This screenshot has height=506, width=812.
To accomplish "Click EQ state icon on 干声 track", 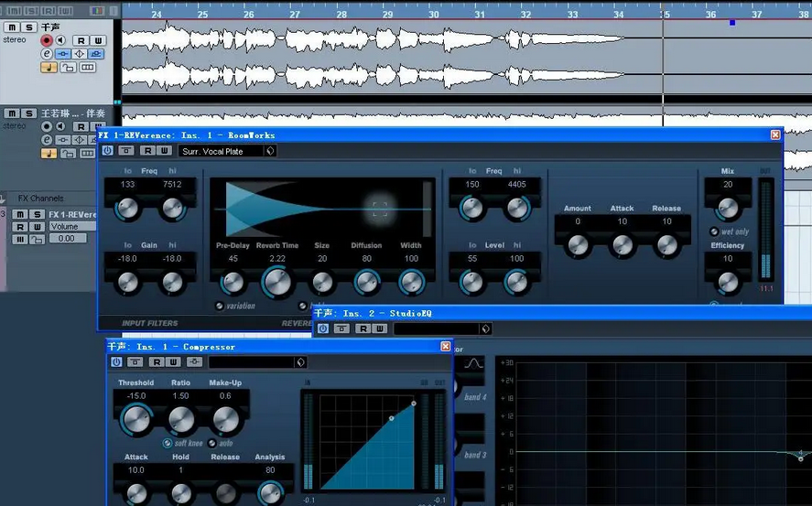I will point(80,54).
